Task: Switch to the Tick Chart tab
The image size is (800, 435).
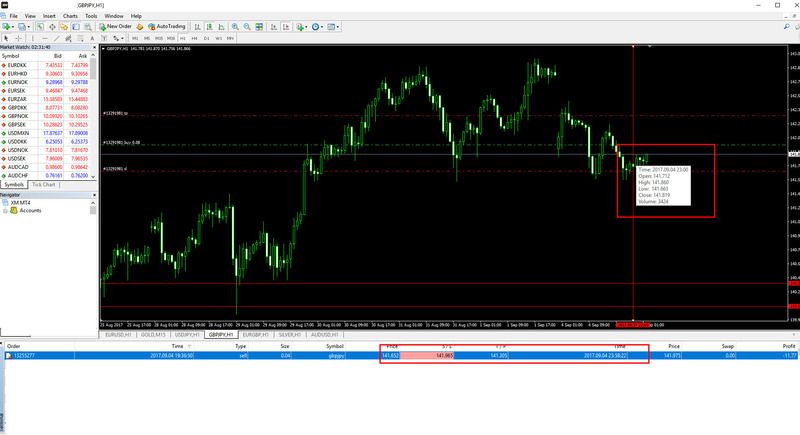Action: pyautogui.click(x=43, y=185)
